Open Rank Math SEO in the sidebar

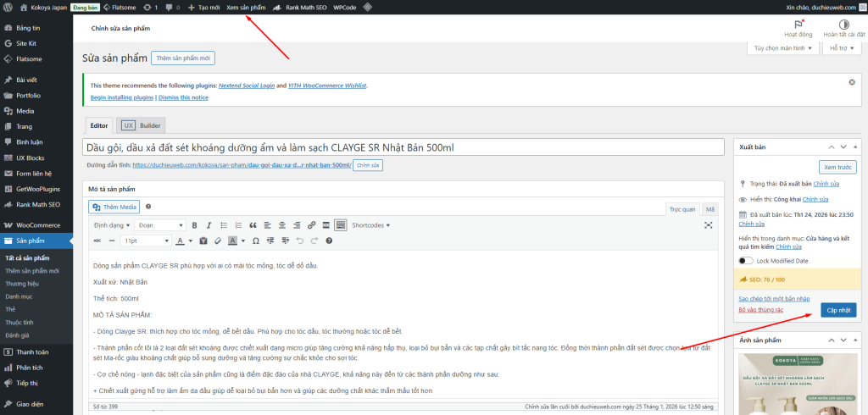click(x=36, y=204)
